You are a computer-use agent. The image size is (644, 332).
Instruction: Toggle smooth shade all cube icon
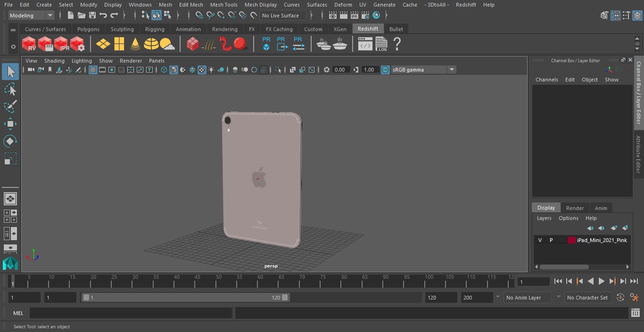(173, 70)
